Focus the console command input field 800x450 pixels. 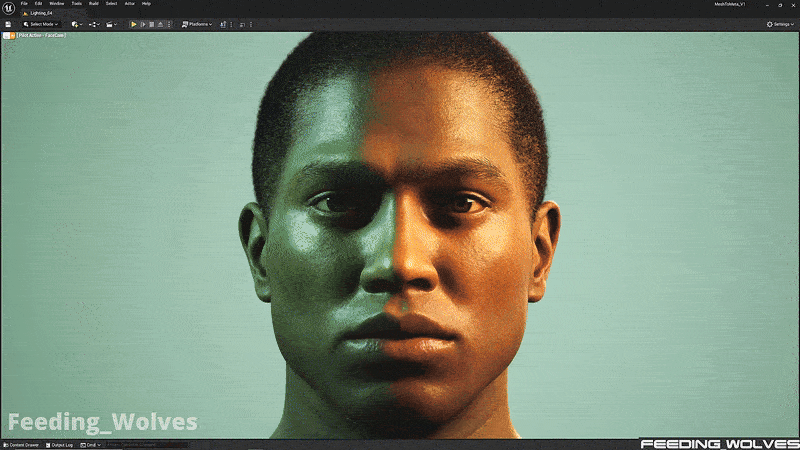tap(146, 445)
